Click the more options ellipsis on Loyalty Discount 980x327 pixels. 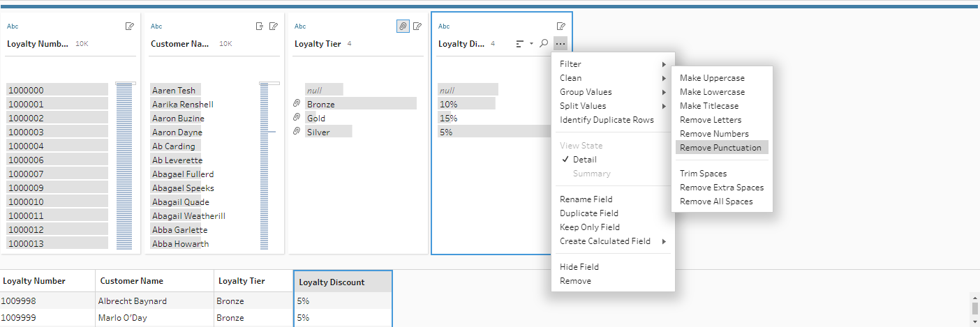(x=560, y=43)
